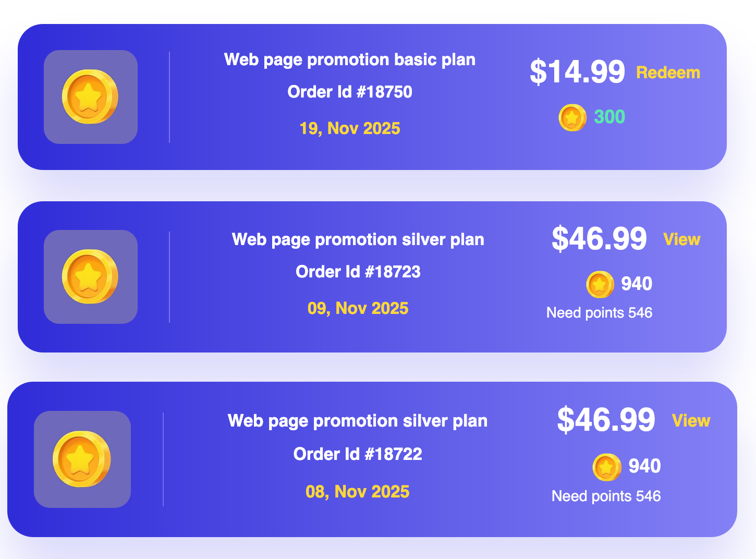
Task: Click the large coin icon on order #18750
Action: point(90,97)
